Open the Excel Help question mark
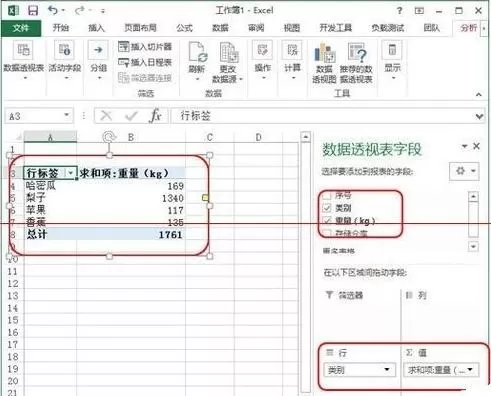 coord(400,11)
